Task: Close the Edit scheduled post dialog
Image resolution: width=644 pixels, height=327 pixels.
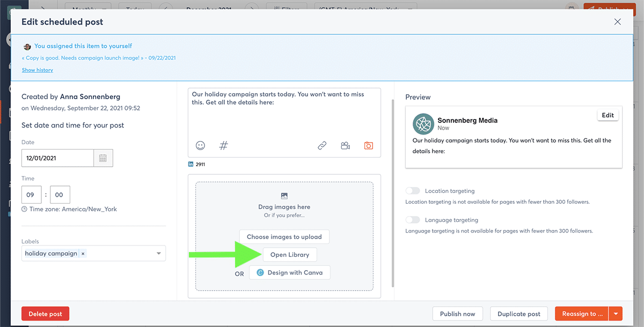Action: tap(617, 22)
